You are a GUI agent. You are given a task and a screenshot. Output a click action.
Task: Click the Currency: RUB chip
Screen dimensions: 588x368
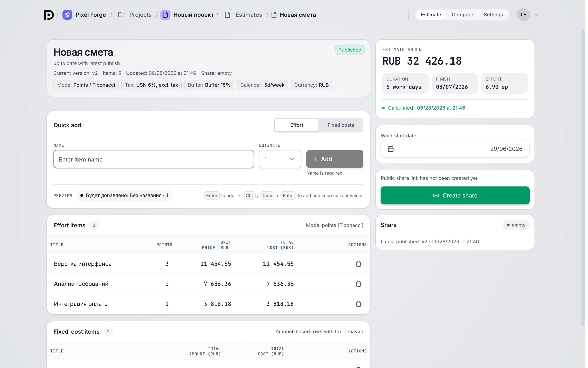pos(312,85)
